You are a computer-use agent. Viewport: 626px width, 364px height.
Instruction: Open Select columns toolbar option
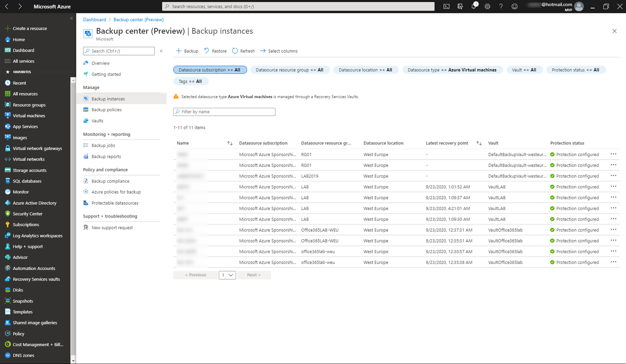coord(279,51)
